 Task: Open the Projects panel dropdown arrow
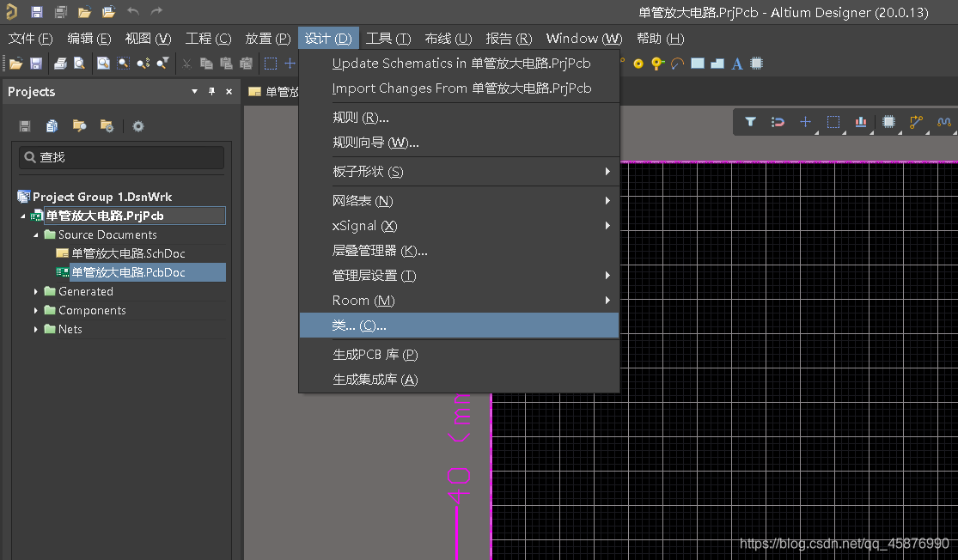point(194,92)
